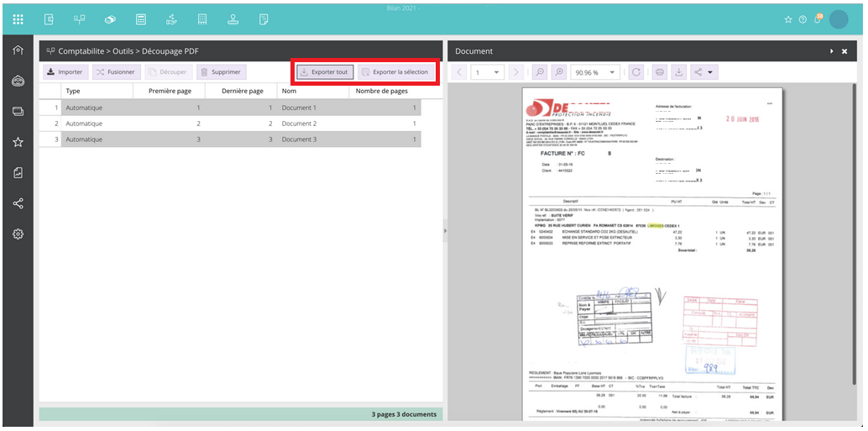Sort by Première page column header
The height and width of the screenshot is (431, 868).
tap(170, 91)
